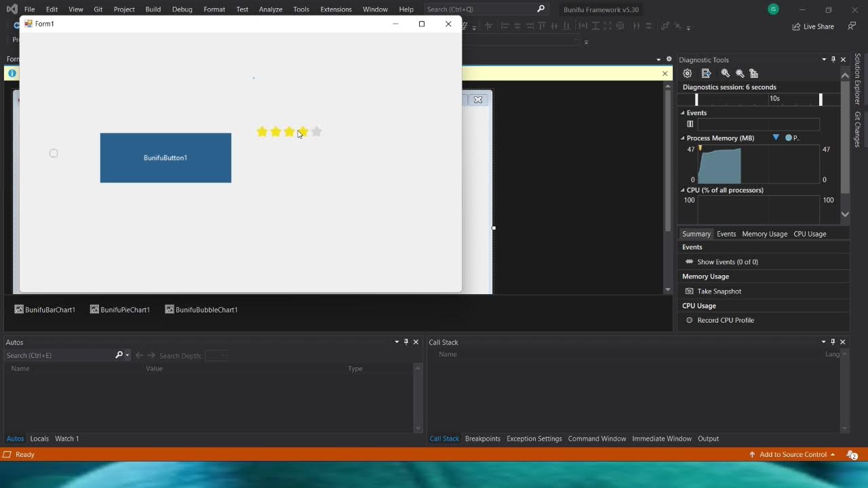
Task: Click the info icon on the yellow notification bar
Action: [x=12, y=73]
